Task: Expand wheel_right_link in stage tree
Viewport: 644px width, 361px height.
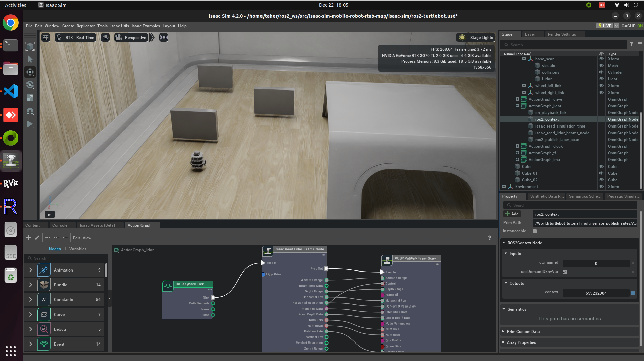Action: coord(524,92)
